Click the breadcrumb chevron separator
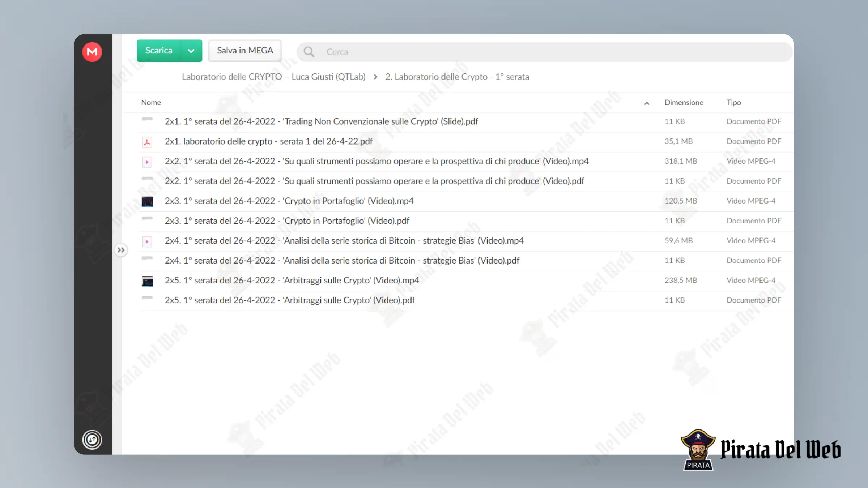Screen dimensions: 868x488 coord(375,77)
